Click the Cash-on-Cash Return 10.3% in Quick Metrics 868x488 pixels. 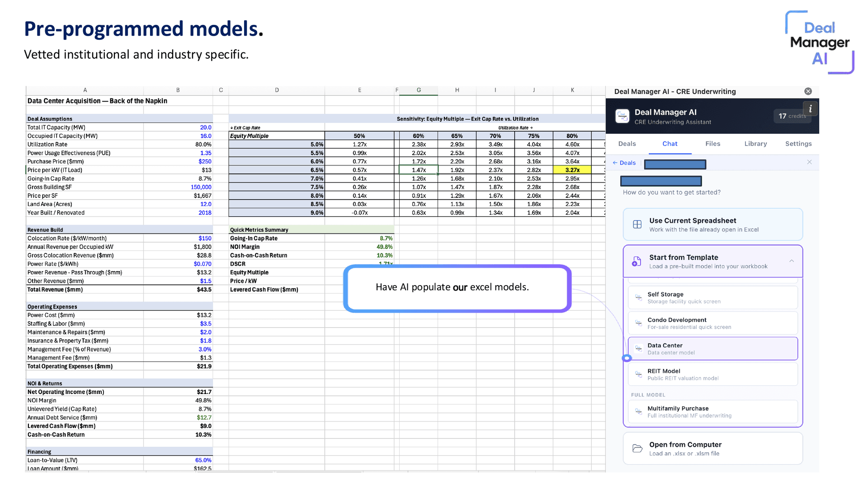click(359, 255)
